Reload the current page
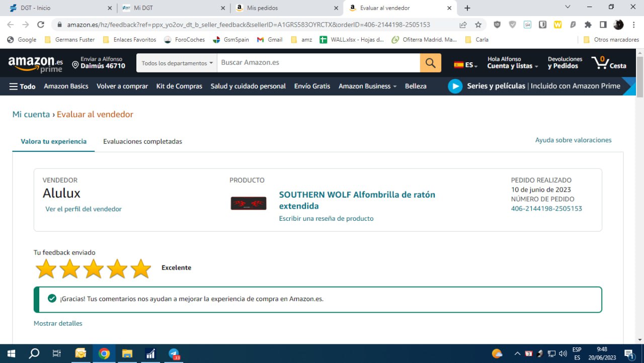Viewport: 644px width, 363px height. (41, 25)
